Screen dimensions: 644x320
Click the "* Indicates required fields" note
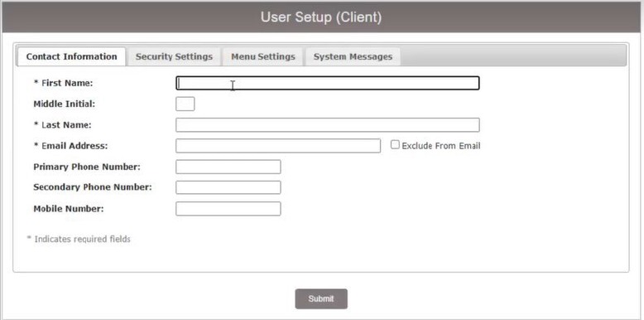click(x=79, y=239)
